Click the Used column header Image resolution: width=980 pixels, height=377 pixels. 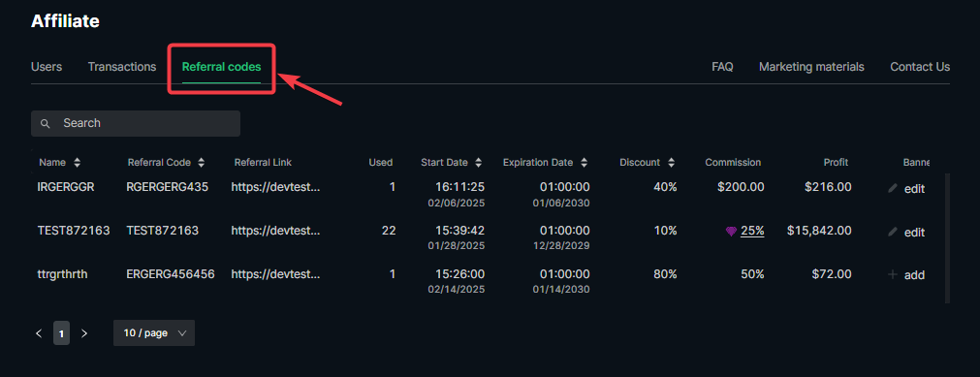381,163
